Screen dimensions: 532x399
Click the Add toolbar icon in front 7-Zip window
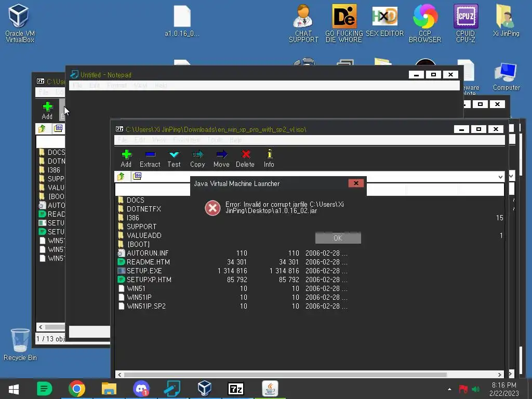click(x=126, y=158)
